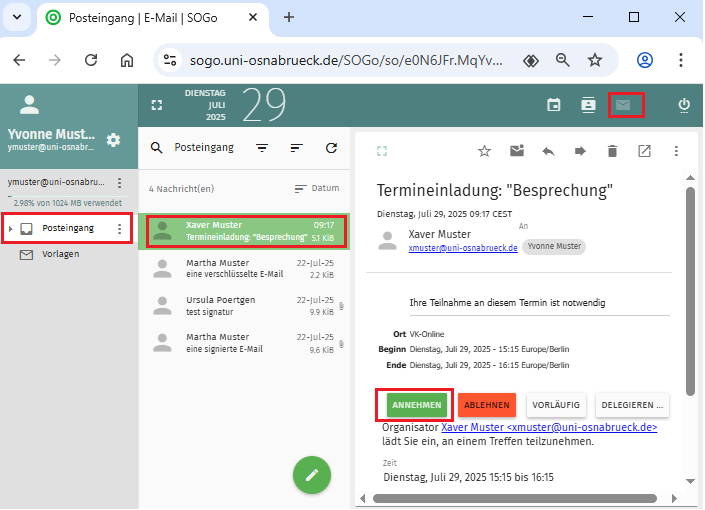Image resolution: width=705 pixels, height=510 pixels.
Task: Open message in a separate window
Action: [x=644, y=151]
